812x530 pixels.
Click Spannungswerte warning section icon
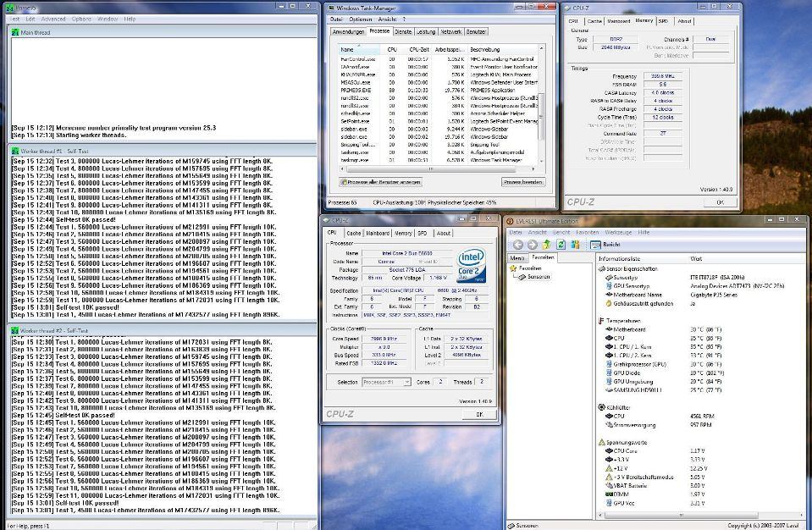tap(602, 443)
